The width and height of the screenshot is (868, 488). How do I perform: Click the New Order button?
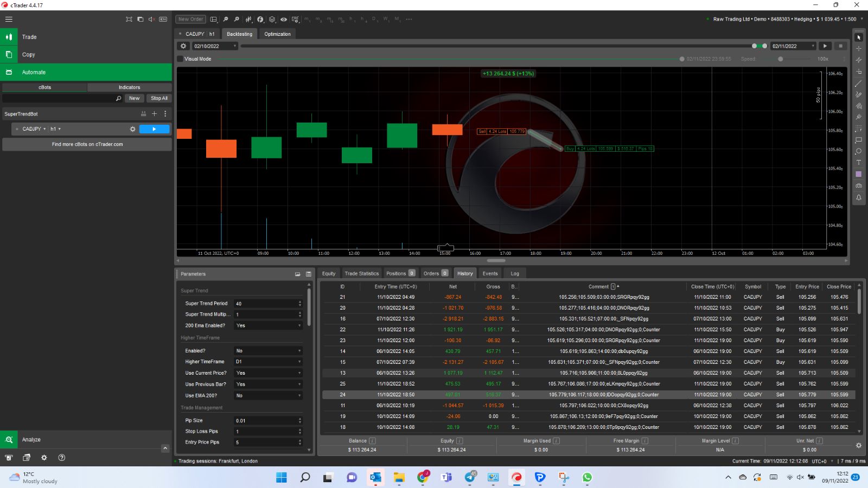[x=190, y=19]
